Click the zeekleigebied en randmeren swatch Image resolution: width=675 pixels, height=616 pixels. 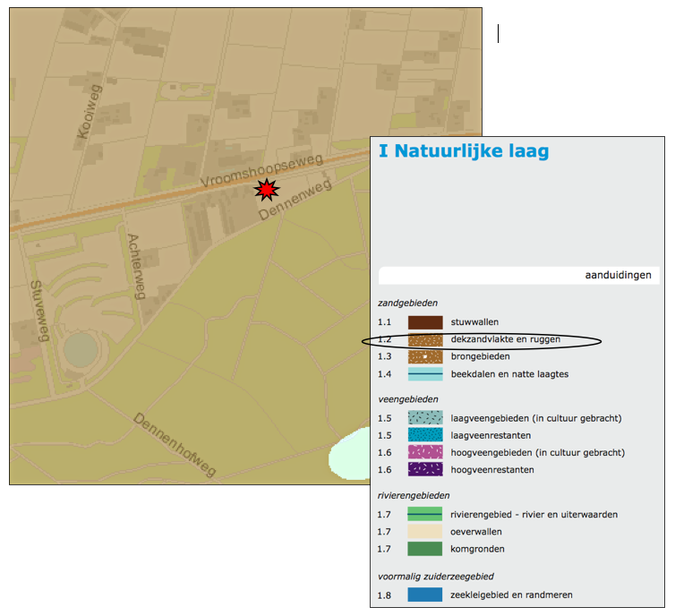tap(424, 595)
